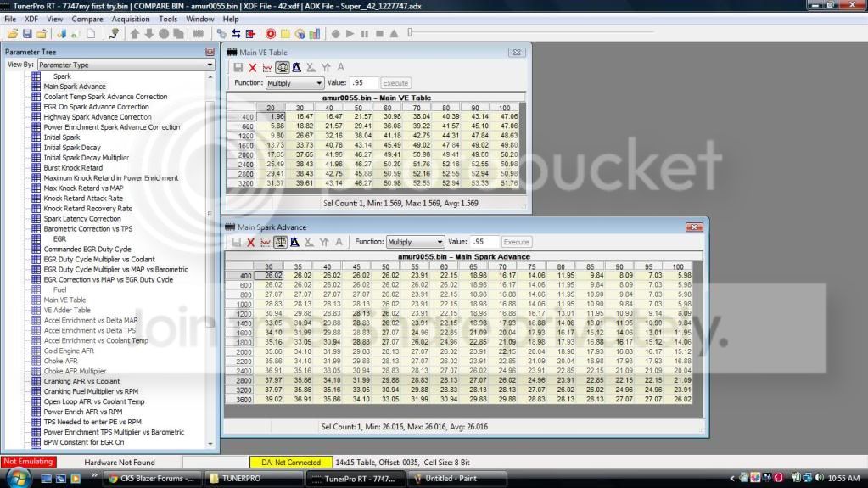The width and height of the screenshot is (868, 488).
Task: Click the yellow note icon in main toolbar
Action: pyautogui.click(x=285, y=34)
